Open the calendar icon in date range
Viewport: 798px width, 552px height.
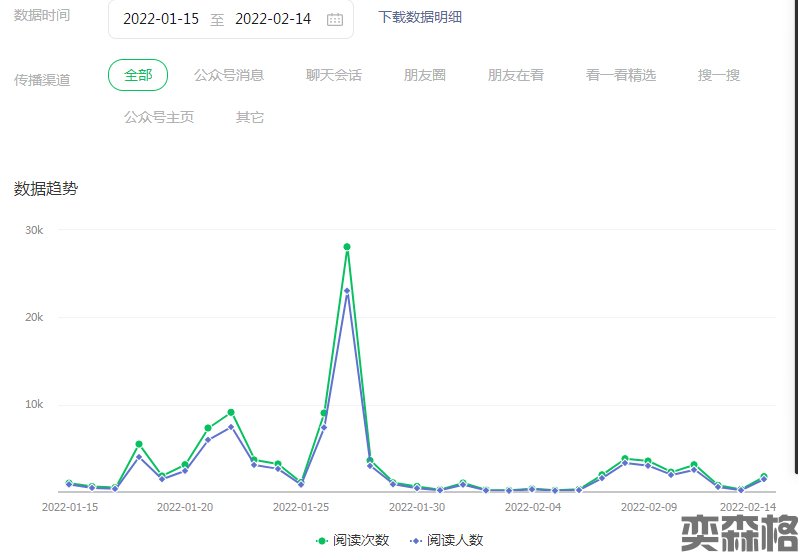[335, 20]
